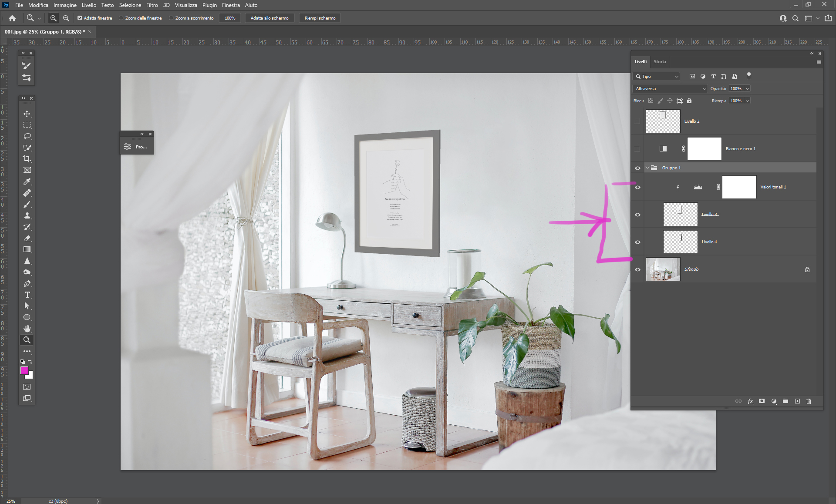
Task: Select the Lasso tool
Action: (x=27, y=136)
